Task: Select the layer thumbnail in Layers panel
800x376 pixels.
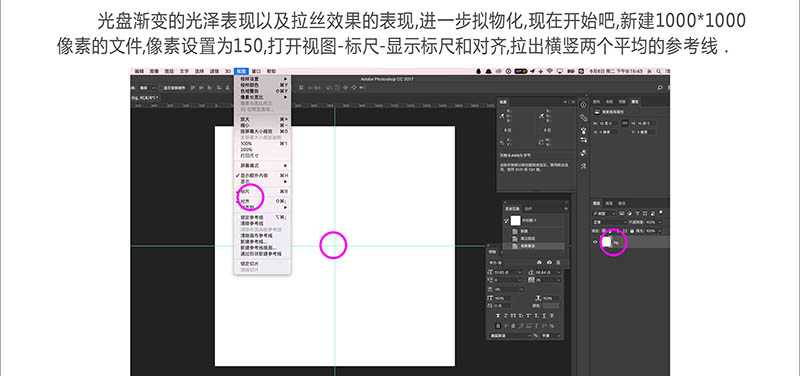Action: click(x=607, y=242)
